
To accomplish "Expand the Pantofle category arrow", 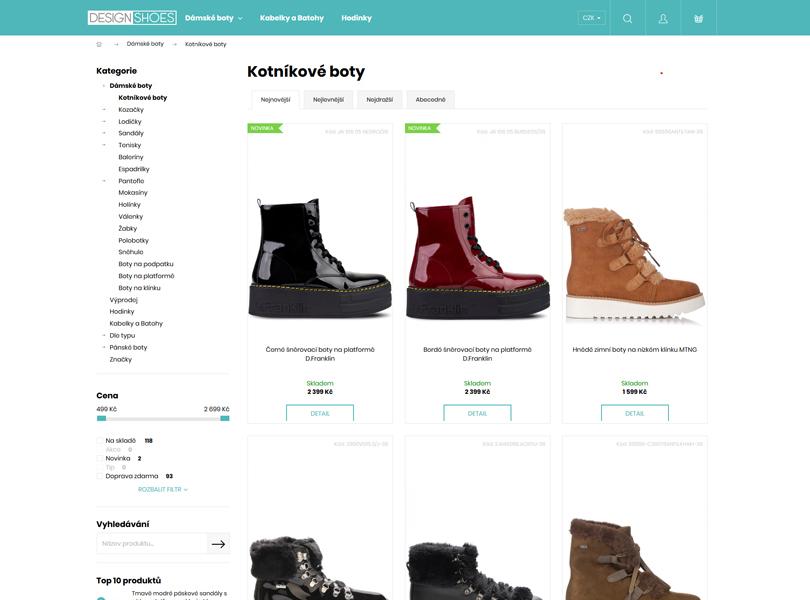I will coord(104,181).
